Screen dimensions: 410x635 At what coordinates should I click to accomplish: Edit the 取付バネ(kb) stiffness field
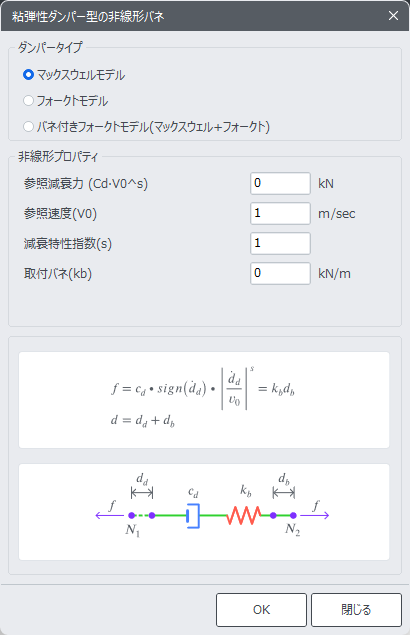(280, 273)
